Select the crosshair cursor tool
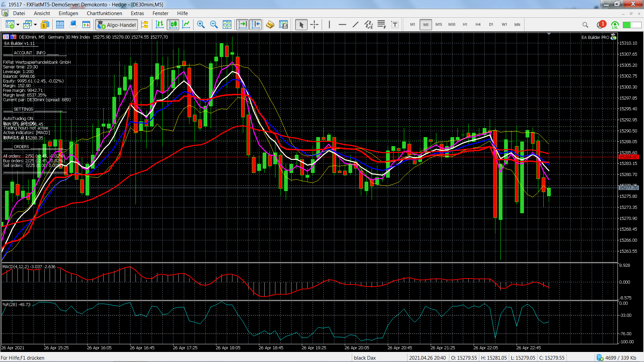This screenshot has height=362, width=644. tap(314, 24)
